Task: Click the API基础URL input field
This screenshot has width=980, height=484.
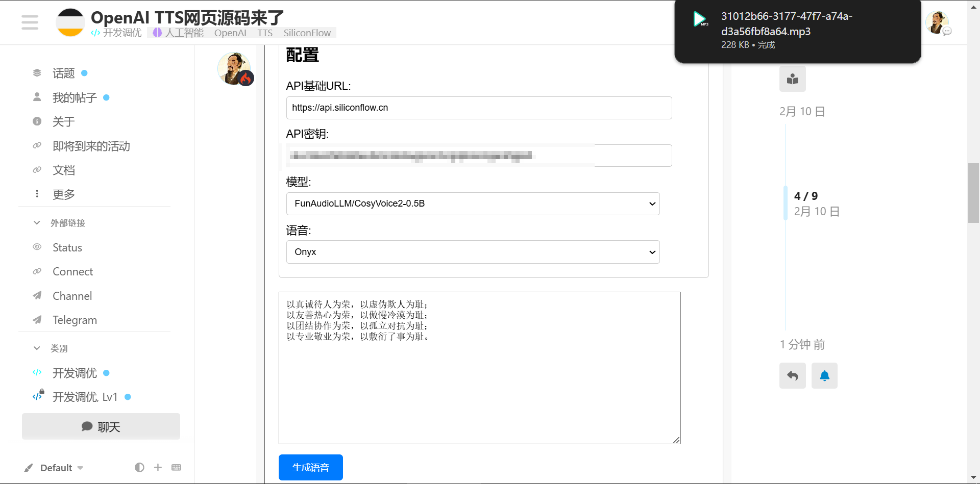Action: (479, 108)
